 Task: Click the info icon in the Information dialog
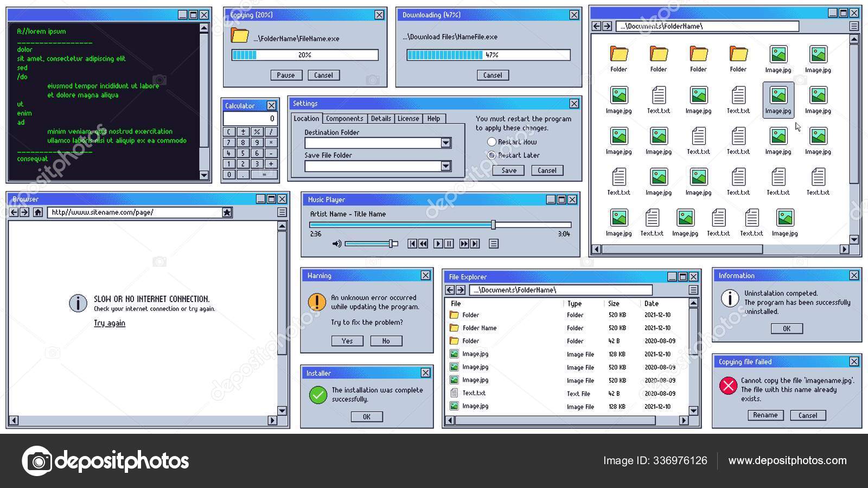pos(730,298)
